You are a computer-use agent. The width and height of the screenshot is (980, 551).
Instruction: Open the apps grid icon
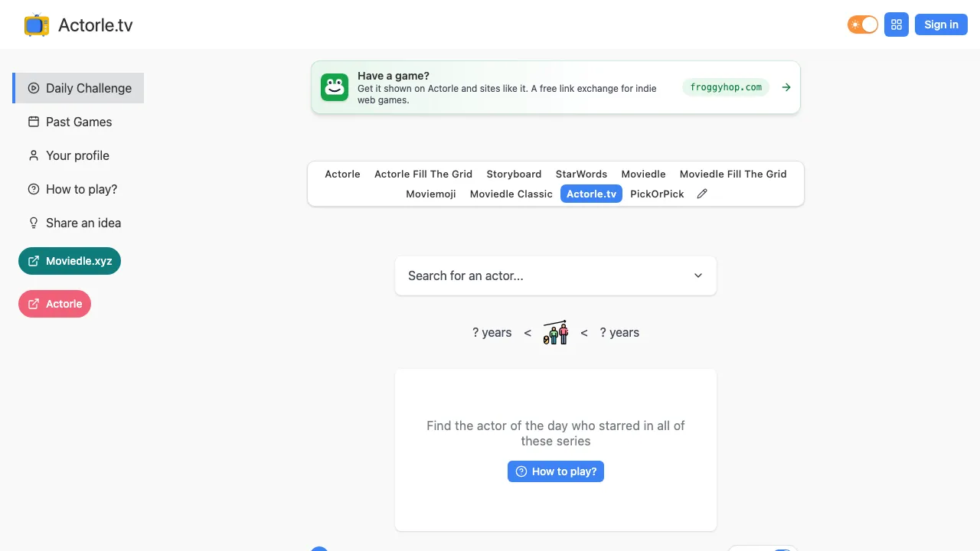(x=897, y=24)
